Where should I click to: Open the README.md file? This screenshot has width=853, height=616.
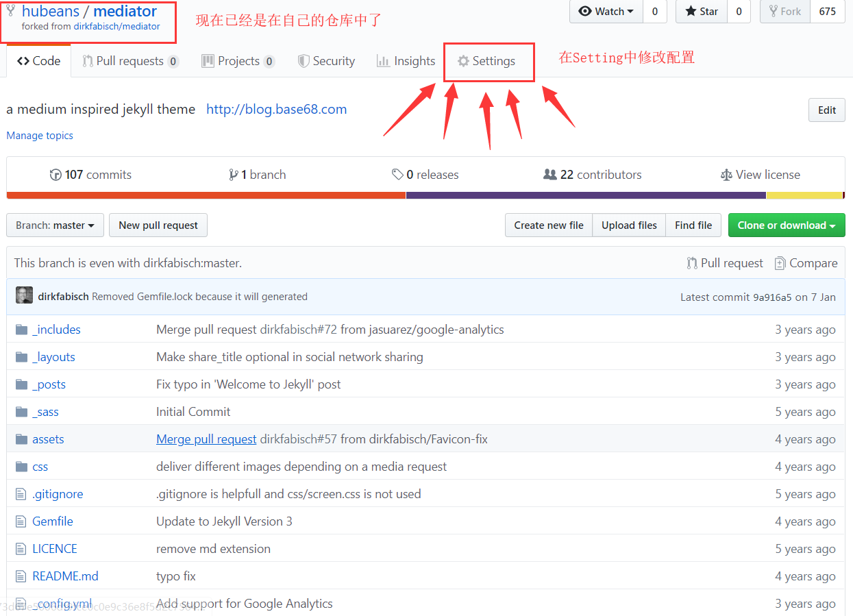(65, 576)
